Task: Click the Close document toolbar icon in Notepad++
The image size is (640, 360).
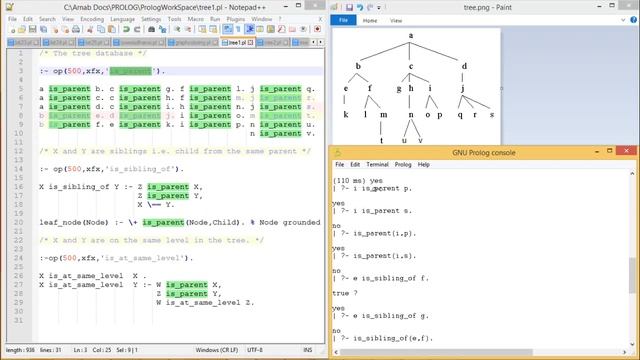Action: pyautogui.click(x=55, y=29)
